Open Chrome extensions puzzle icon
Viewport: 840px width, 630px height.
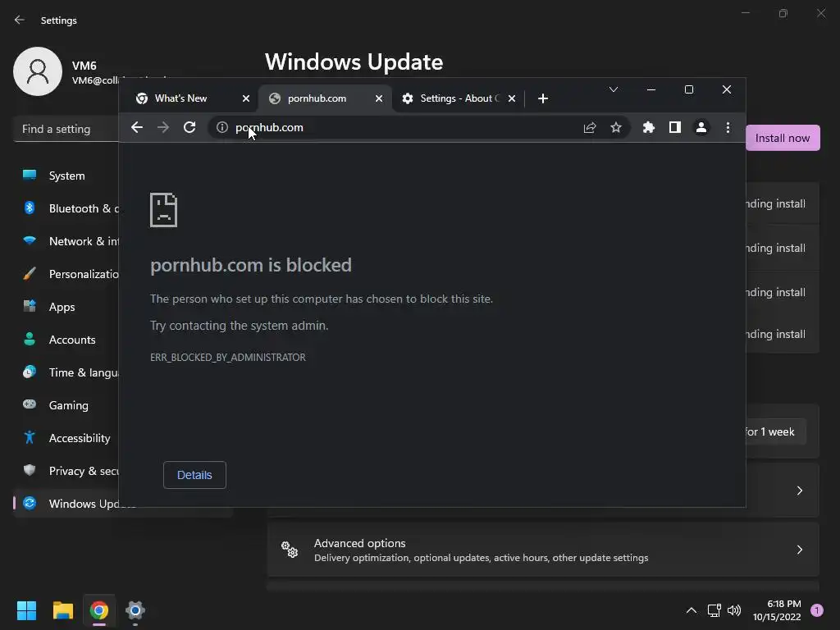(x=649, y=127)
